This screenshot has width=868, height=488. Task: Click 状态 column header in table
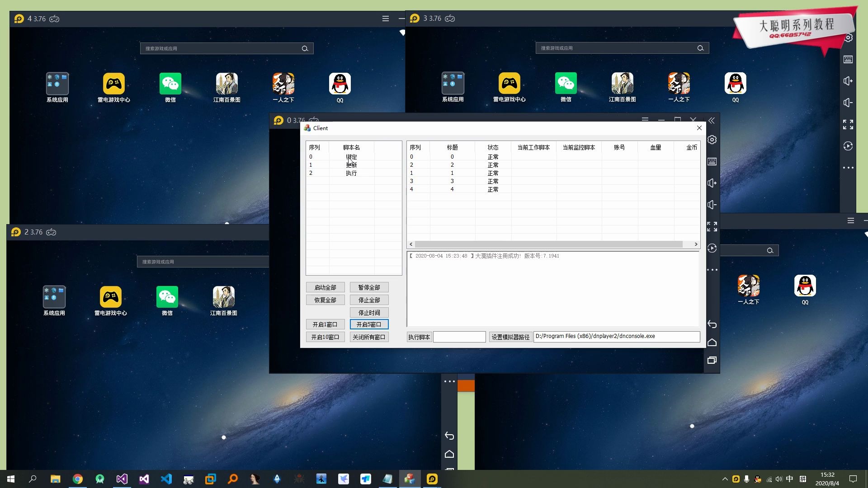pyautogui.click(x=493, y=147)
